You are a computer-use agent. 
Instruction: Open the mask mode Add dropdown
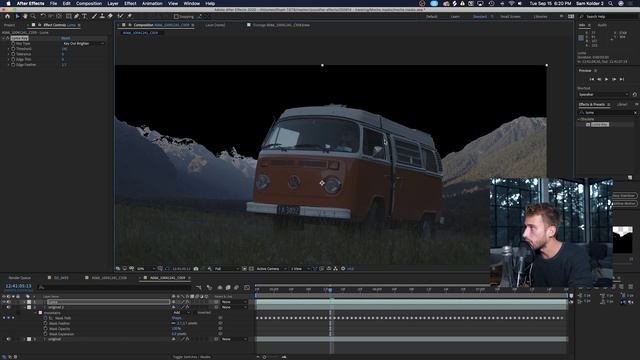click(x=181, y=313)
